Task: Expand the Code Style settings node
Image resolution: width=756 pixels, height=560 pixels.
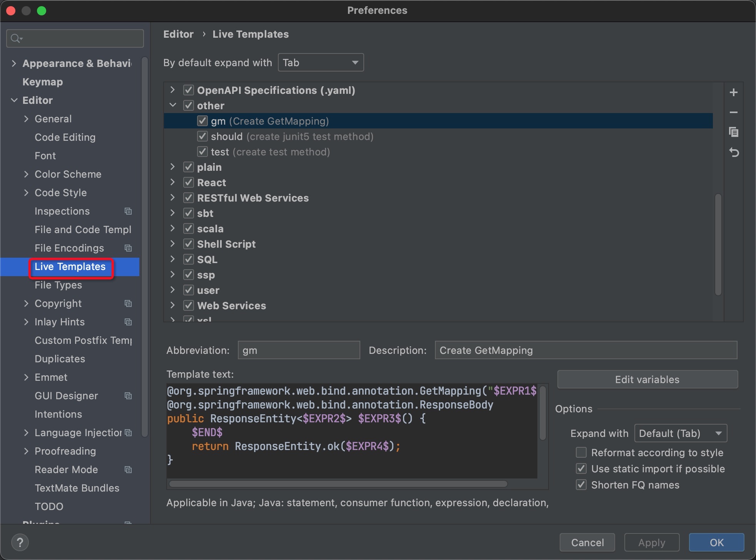Action: pyautogui.click(x=26, y=192)
